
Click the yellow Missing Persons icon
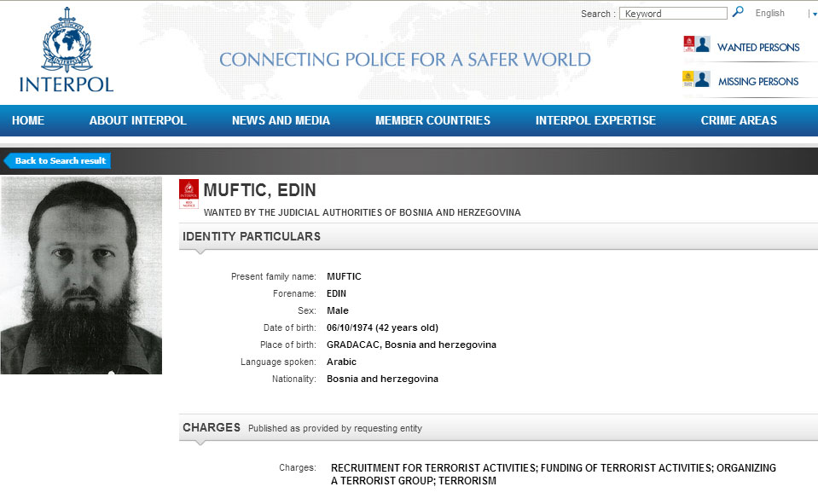click(x=696, y=80)
